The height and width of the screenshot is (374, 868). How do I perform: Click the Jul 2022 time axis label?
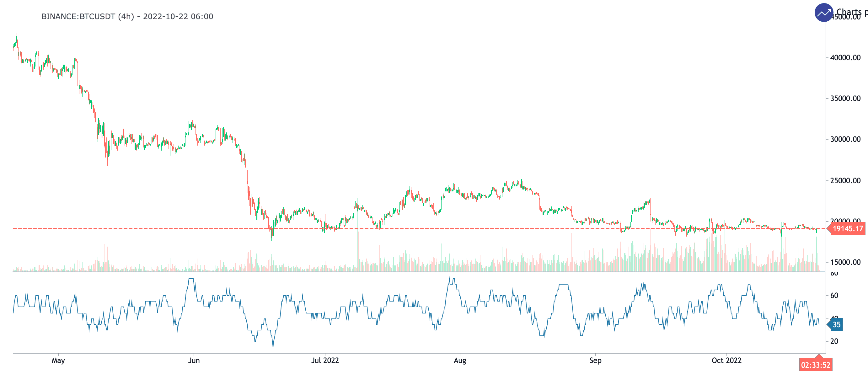coord(325,361)
